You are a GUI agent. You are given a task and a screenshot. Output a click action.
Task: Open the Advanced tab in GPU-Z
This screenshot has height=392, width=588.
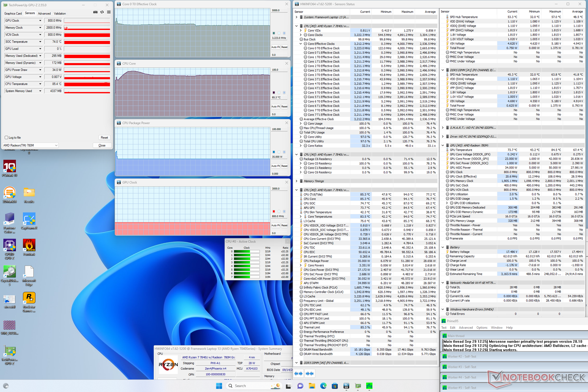pos(44,13)
